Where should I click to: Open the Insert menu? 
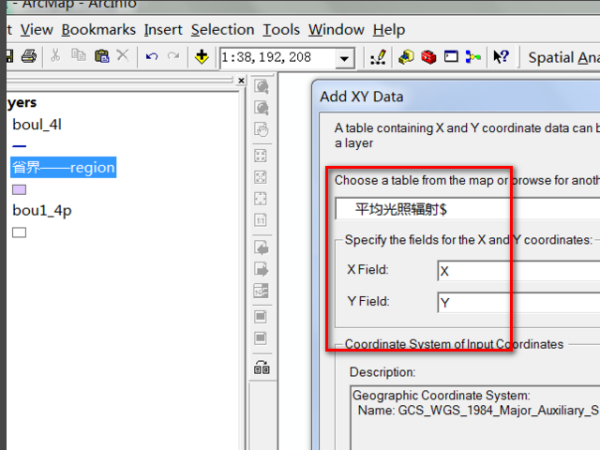pyautogui.click(x=163, y=30)
